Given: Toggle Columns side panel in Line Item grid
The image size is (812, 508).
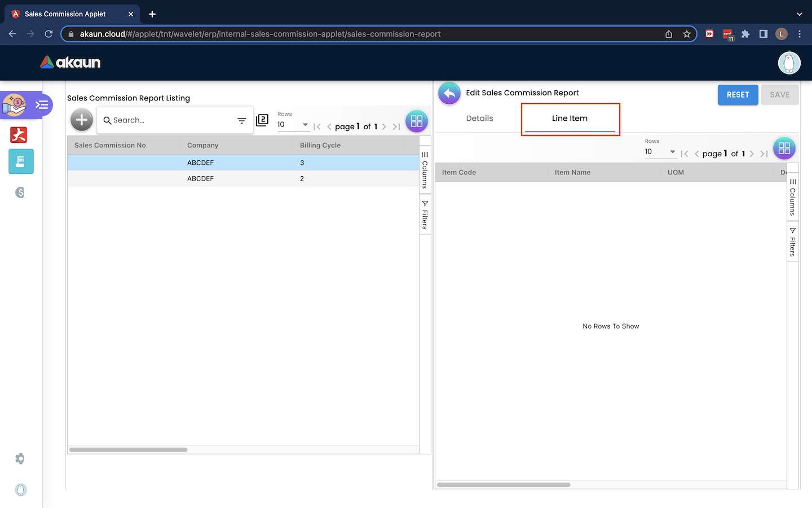Looking at the screenshot, I should coord(793,197).
